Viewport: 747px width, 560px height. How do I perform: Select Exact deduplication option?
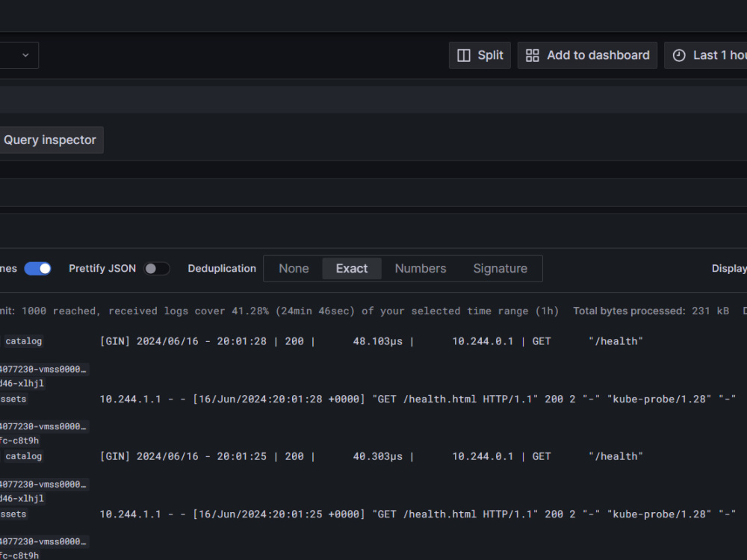pyautogui.click(x=352, y=269)
